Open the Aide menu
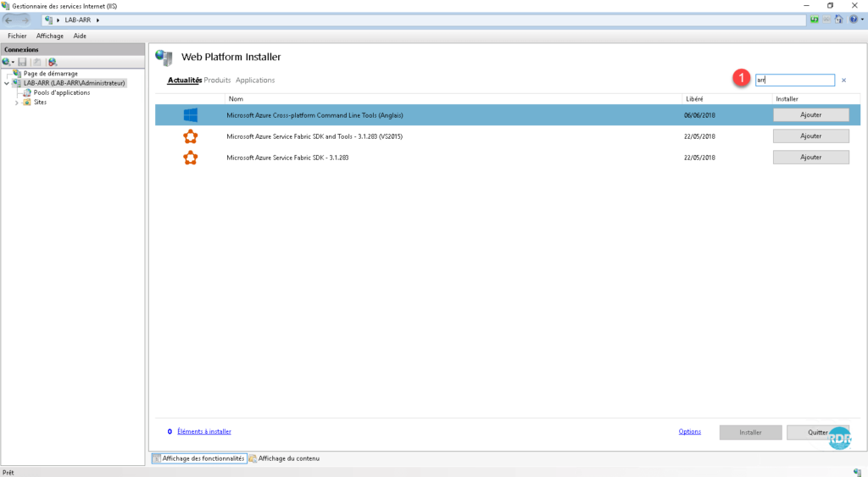The height and width of the screenshot is (477, 868). coord(80,36)
